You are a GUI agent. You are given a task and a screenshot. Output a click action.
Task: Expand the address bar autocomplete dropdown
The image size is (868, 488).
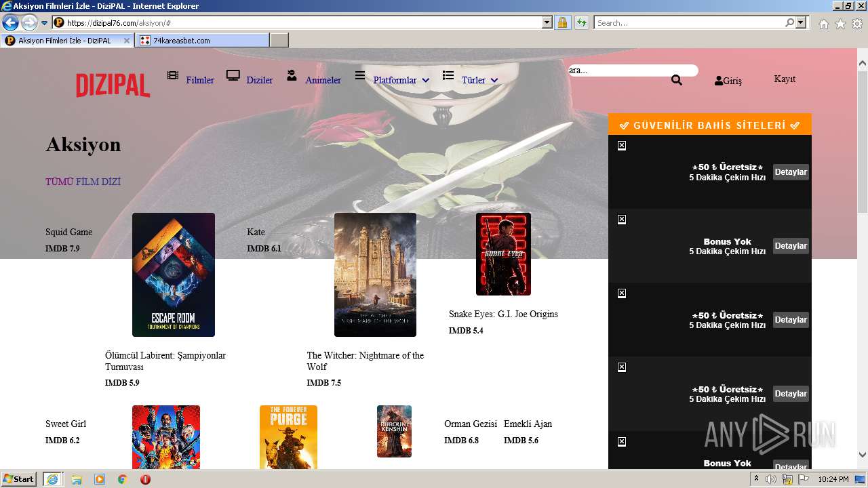[547, 23]
